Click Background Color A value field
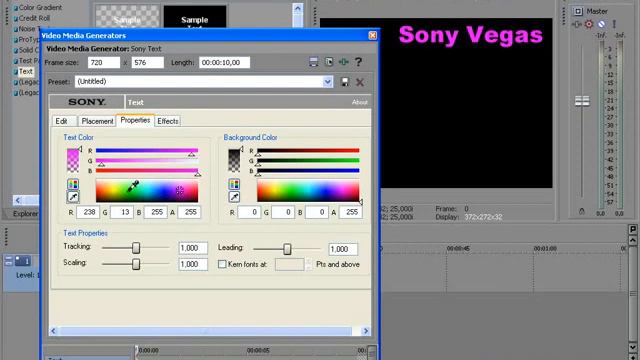This screenshot has height=360, width=640. coord(351,212)
